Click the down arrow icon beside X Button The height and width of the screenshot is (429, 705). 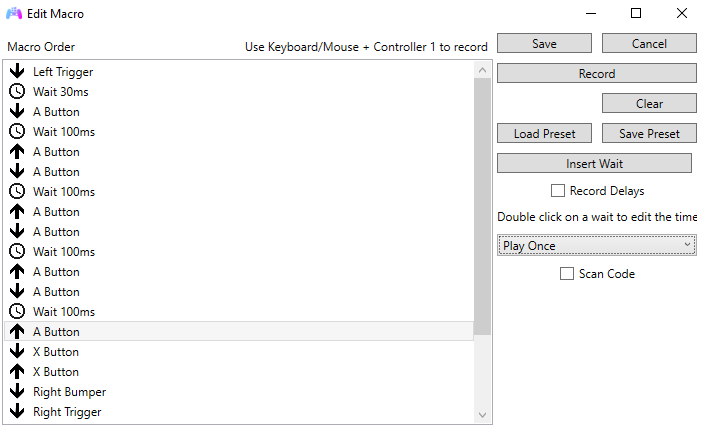[x=16, y=352]
